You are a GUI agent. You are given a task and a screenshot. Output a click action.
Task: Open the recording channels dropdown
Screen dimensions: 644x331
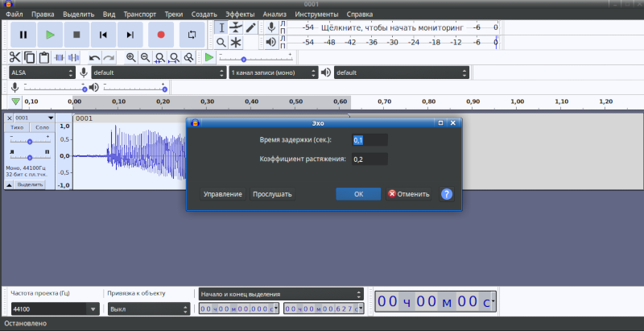(273, 72)
